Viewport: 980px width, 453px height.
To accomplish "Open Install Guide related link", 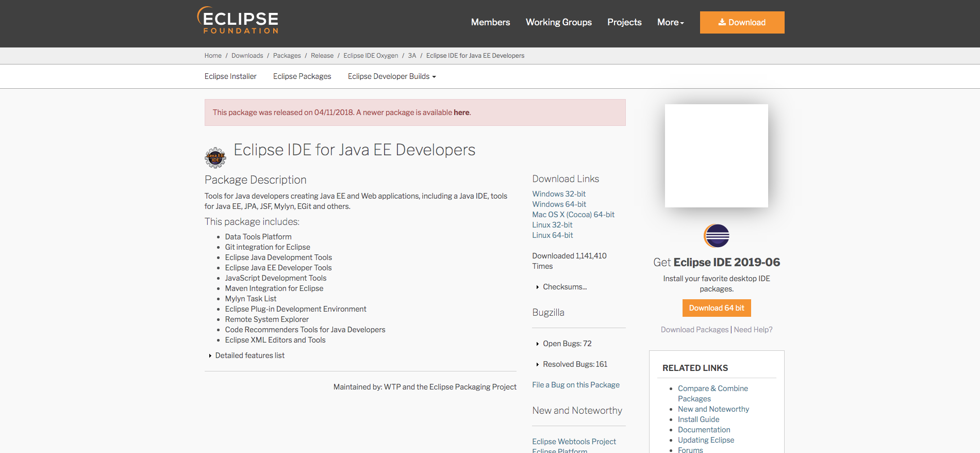I will pos(699,419).
